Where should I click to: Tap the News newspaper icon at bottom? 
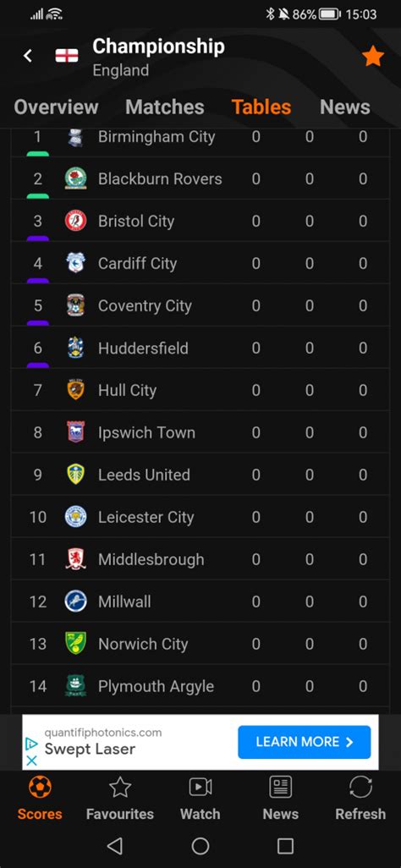281,787
